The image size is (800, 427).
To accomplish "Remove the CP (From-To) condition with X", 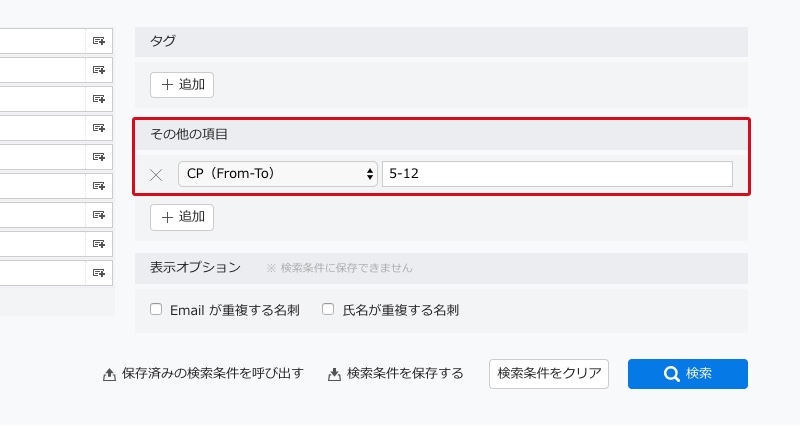I will (x=156, y=175).
